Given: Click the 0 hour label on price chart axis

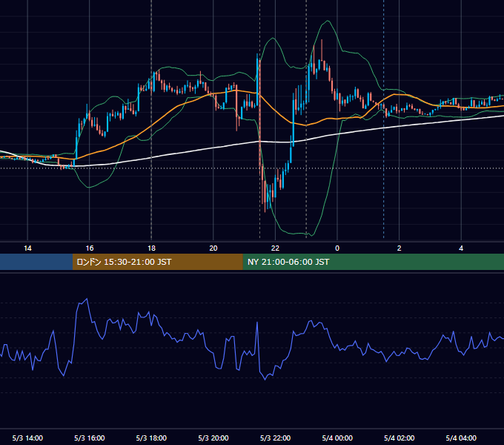Looking at the screenshot, I should 337,248.
